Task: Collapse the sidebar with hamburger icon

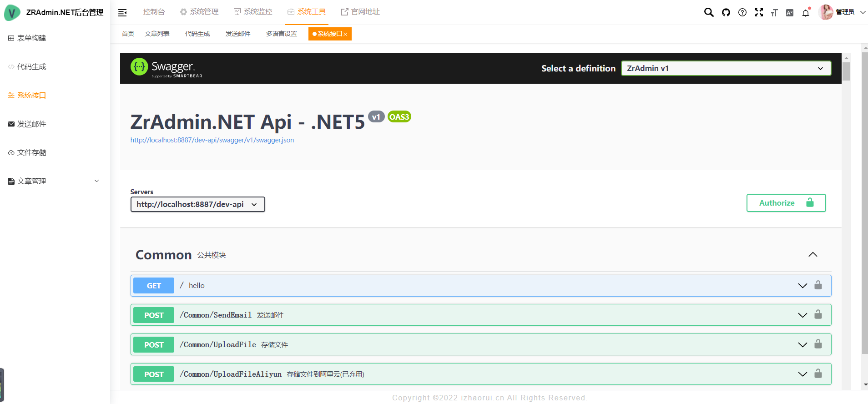Action: (x=122, y=13)
